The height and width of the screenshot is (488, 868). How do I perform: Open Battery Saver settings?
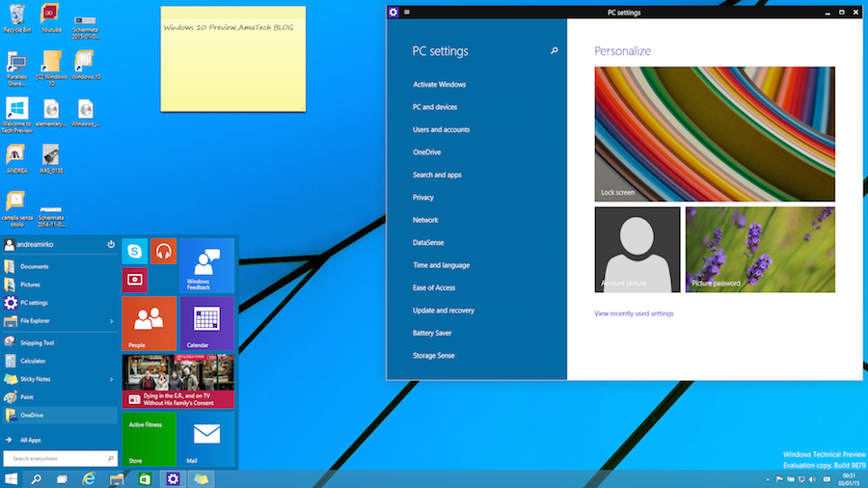pos(432,333)
